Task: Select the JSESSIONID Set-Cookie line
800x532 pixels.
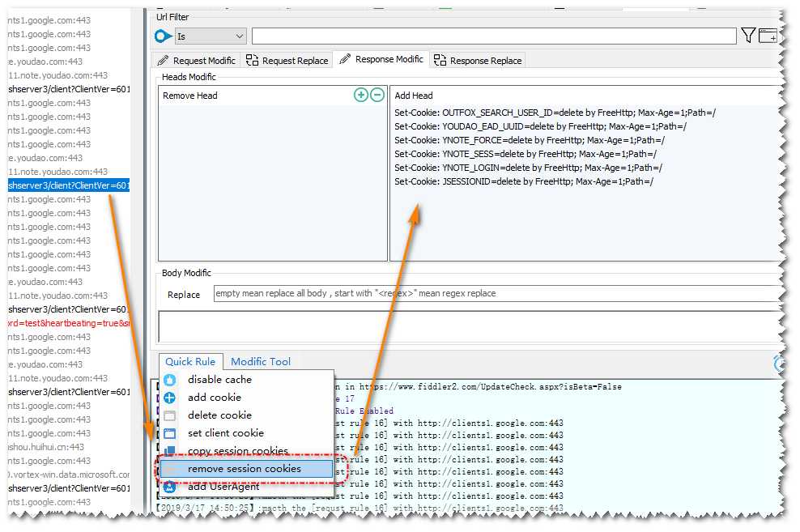Action: (523, 181)
